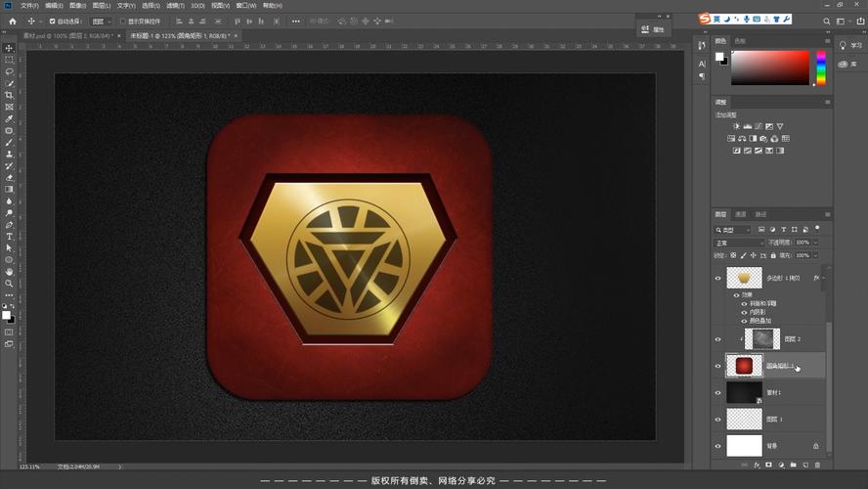The width and height of the screenshot is (868, 489).
Task: Open the Fill (填充) 100% dropdown arrow
Action: 815,255
